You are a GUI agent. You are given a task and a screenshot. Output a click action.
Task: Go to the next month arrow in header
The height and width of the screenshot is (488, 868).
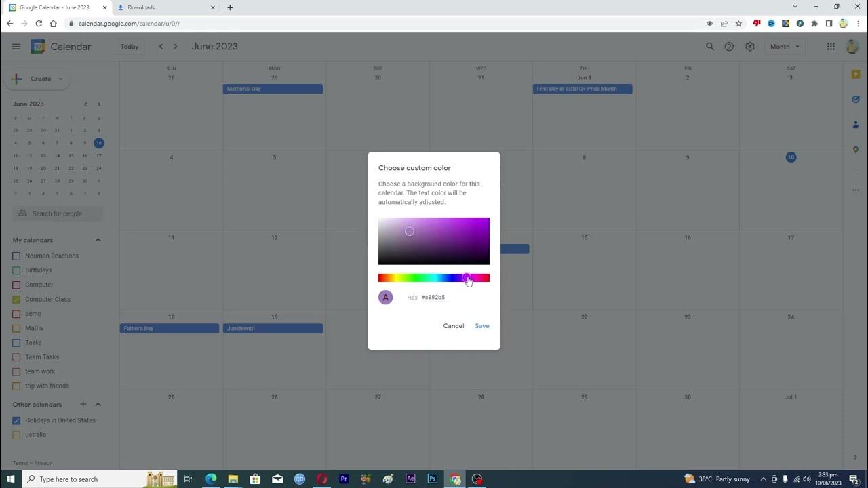[x=176, y=47]
